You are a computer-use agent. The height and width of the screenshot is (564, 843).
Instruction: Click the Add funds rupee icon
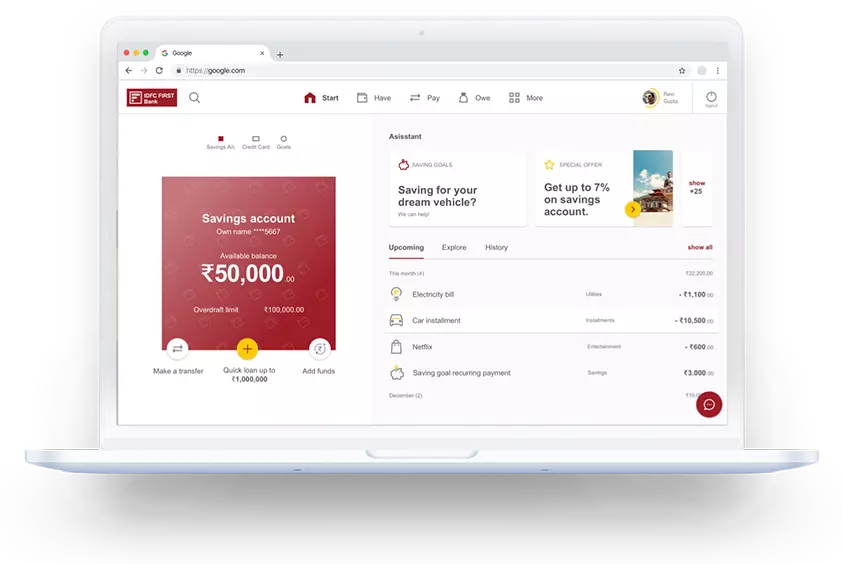319,349
